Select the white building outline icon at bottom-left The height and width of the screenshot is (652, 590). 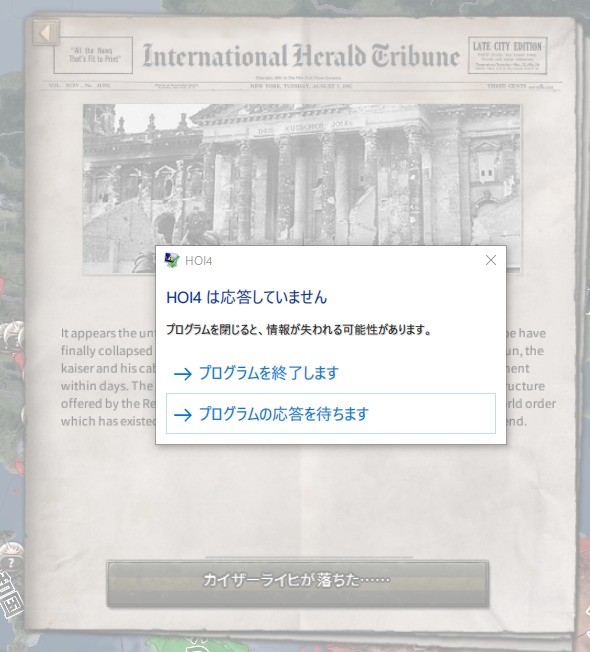[10, 595]
